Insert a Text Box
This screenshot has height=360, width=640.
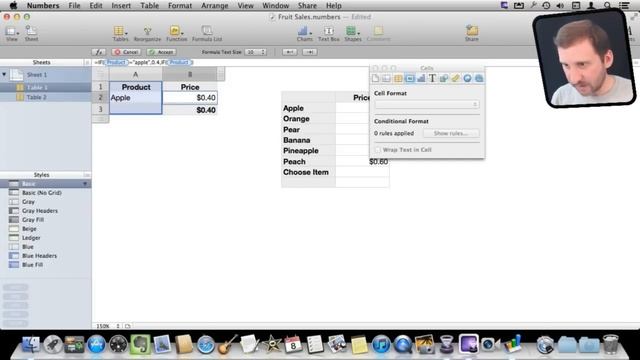(329, 33)
